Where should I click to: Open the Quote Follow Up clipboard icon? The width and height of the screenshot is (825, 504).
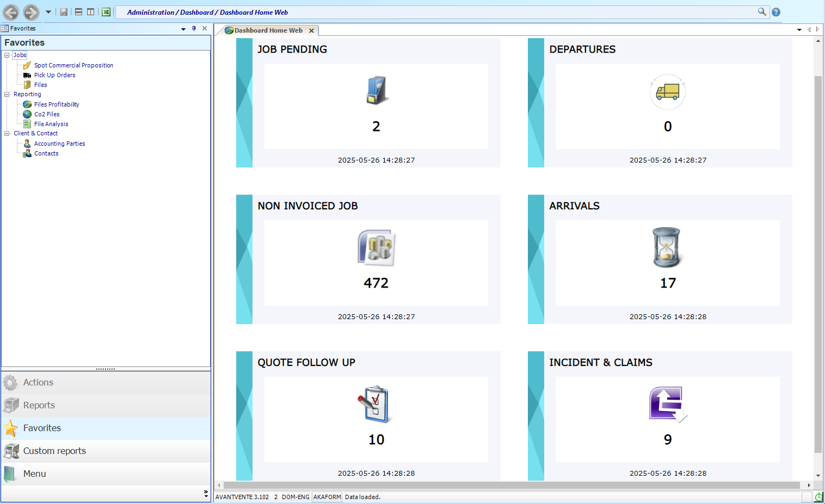click(375, 404)
